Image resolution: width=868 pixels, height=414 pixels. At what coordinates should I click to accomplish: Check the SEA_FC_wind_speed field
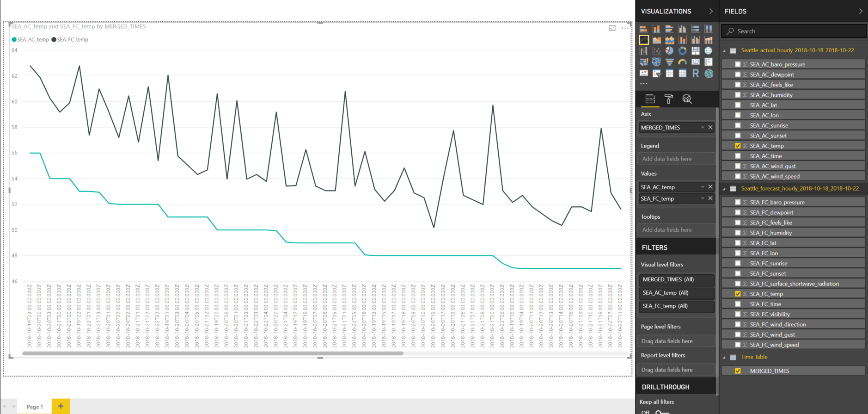point(738,345)
